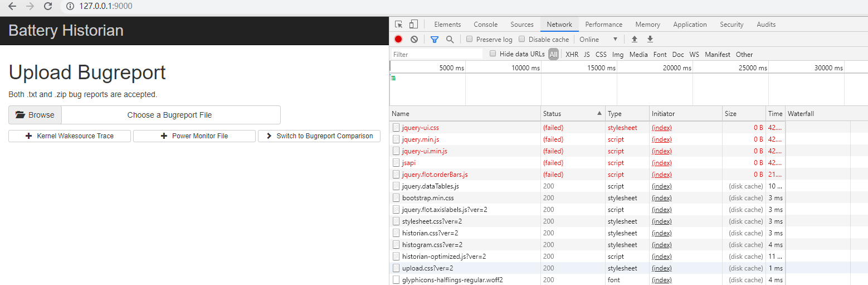Click the file icon of the jquery-ui.css row

click(x=396, y=128)
